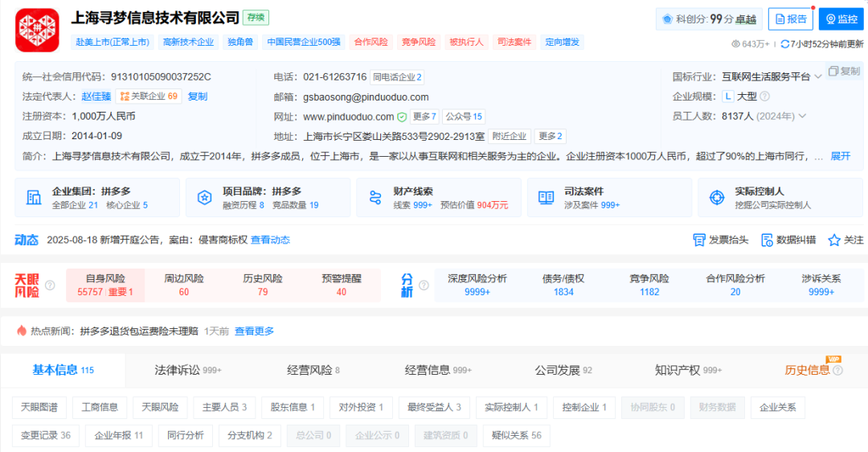Viewport: 868px width, 452px height.
Task: Click 附近企业 button
Action: click(x=510, y=136)
